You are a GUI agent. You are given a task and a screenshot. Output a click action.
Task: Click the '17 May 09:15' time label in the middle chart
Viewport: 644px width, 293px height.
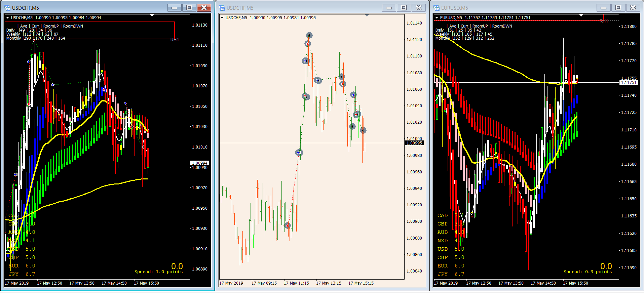264,283
